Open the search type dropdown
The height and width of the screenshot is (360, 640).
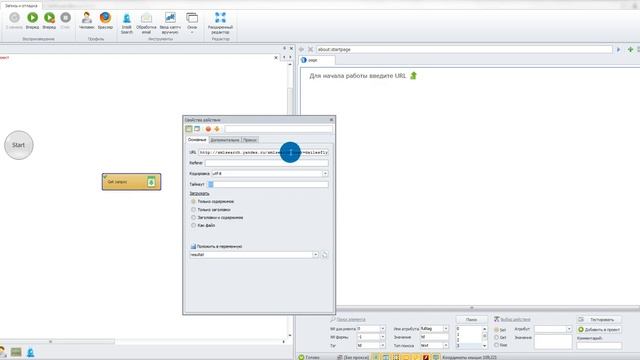(x=446, y=346)
